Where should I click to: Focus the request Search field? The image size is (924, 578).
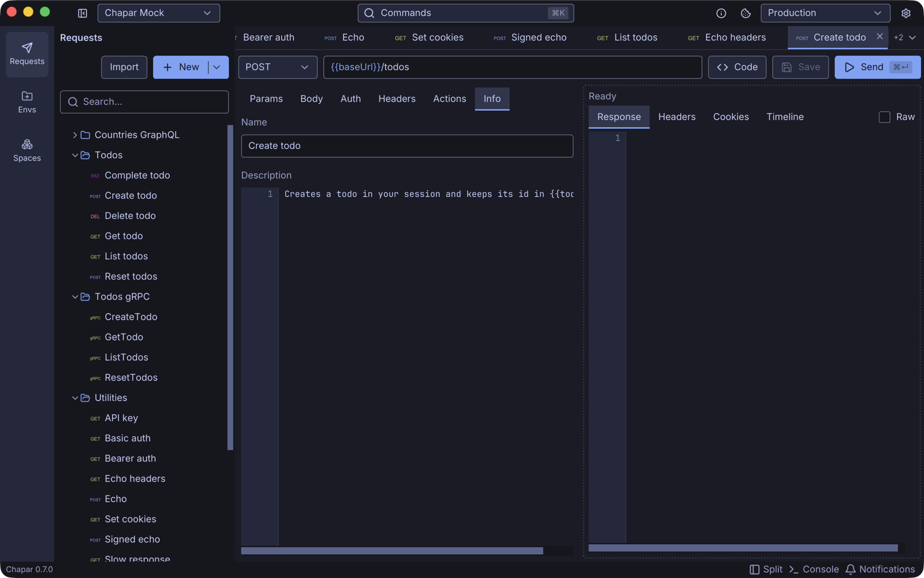(144, 102)
